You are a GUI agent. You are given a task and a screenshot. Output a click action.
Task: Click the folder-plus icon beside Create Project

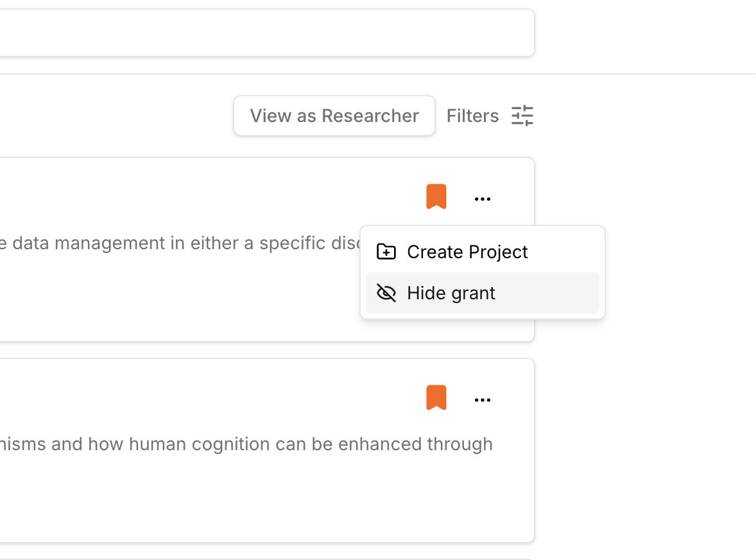386,252
